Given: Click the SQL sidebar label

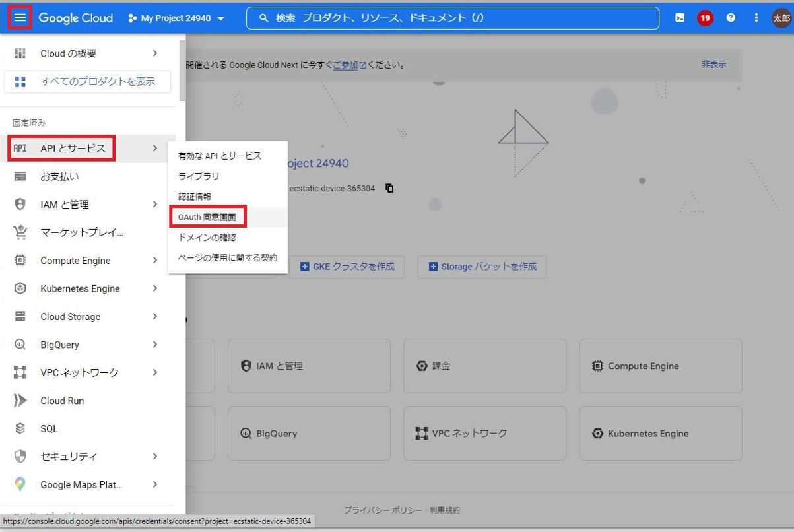Looking at the screenshot, I should (x=50, y=429).
